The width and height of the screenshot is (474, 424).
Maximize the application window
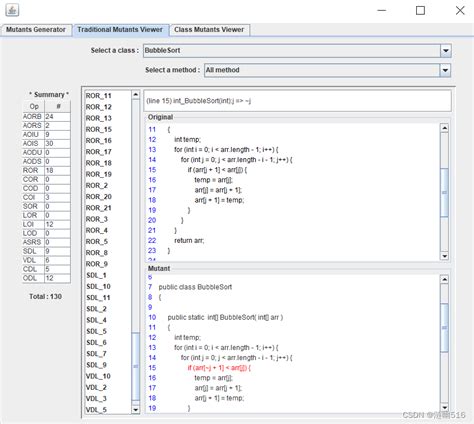[x=420, y=10]
